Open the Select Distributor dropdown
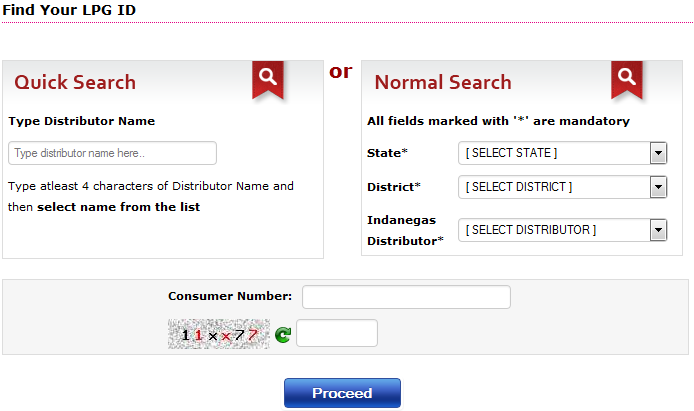This screenshot has width=694, height=411. (562, 230)
